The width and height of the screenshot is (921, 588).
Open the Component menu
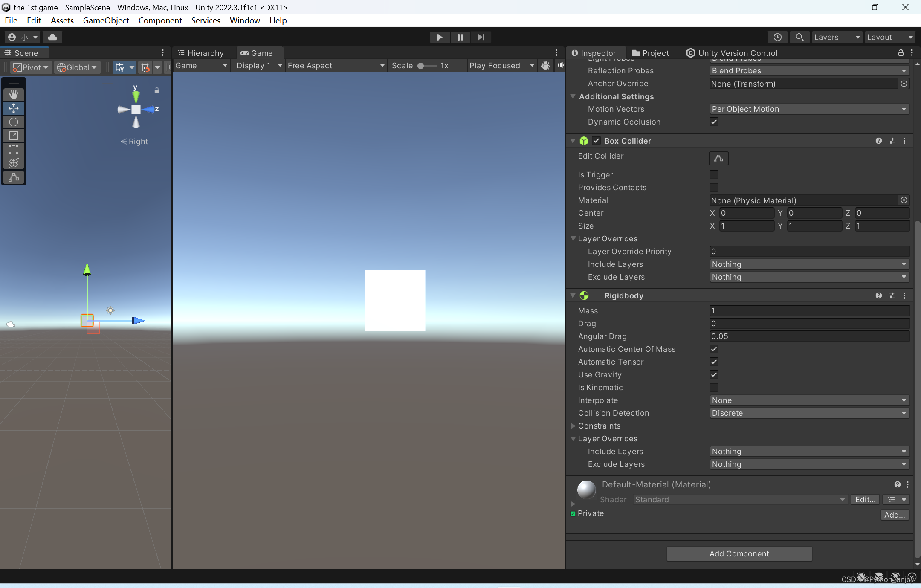(x=160, y=20)
